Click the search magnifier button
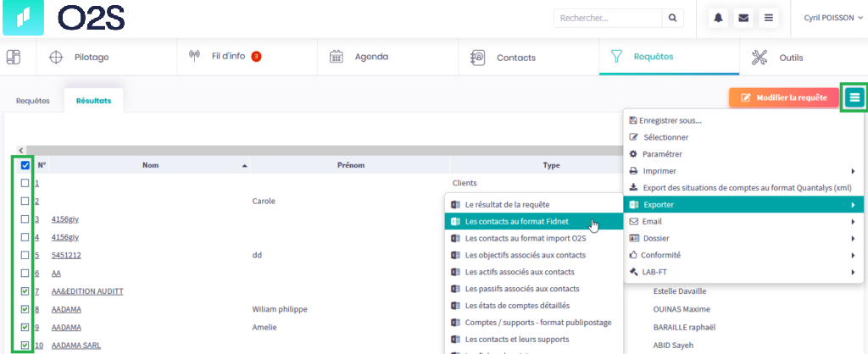 671,18
